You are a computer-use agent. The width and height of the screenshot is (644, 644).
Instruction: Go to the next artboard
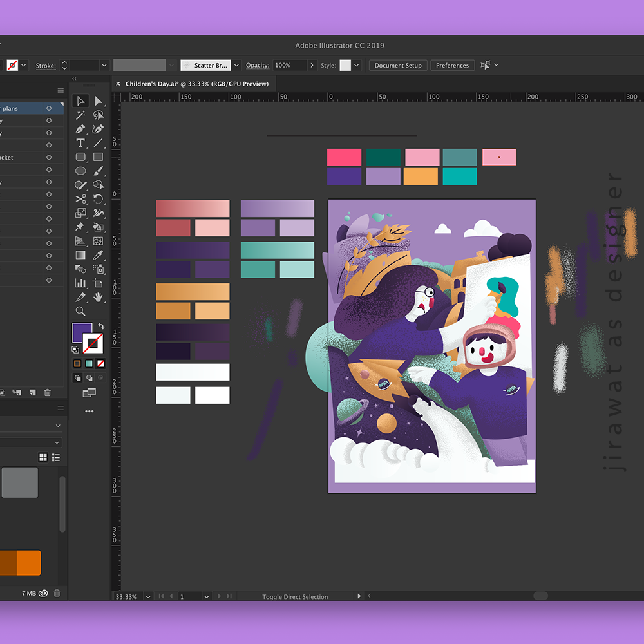[x=220, y=596]
